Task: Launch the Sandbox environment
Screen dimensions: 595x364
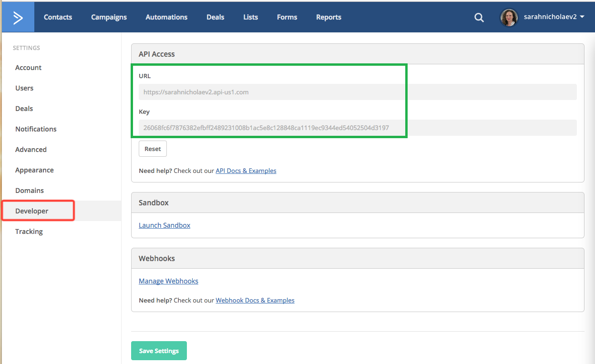Action: point(164,225)
